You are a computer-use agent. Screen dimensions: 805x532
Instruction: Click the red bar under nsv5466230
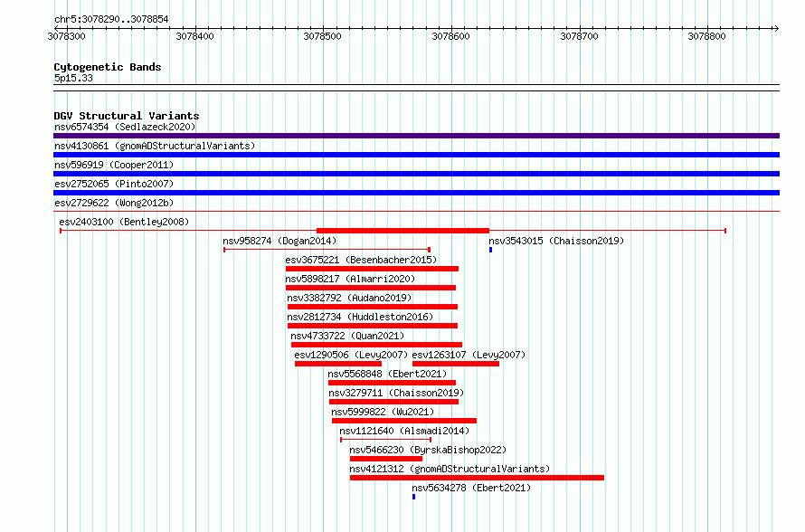pos(386,459)
